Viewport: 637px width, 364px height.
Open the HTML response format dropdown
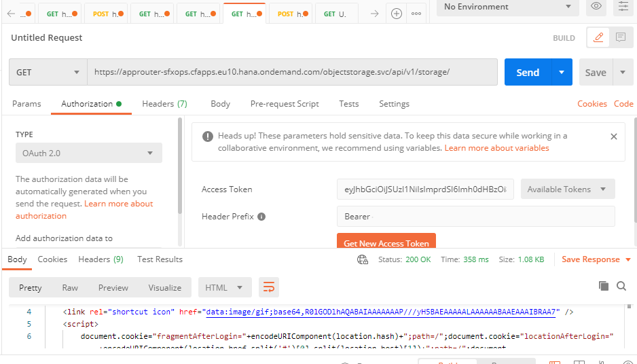225,288
